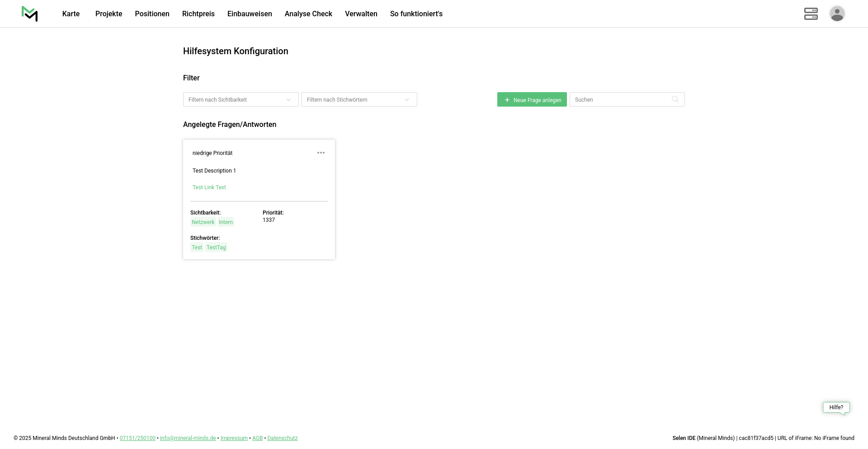
Task: Expand Filtern nach Sichtbarkeit dropdown
Action: [241, 99]
